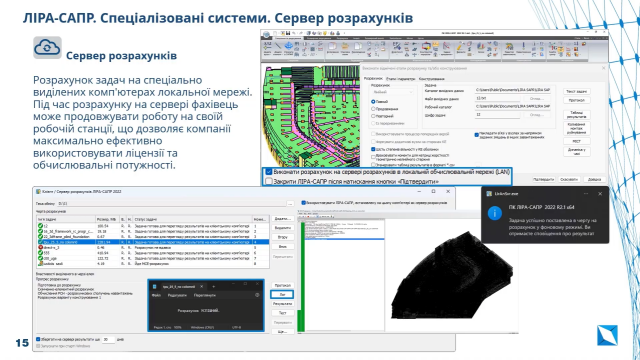
Task: Click the LIRA-SAPR logo at slide corner
Action: 607,335
